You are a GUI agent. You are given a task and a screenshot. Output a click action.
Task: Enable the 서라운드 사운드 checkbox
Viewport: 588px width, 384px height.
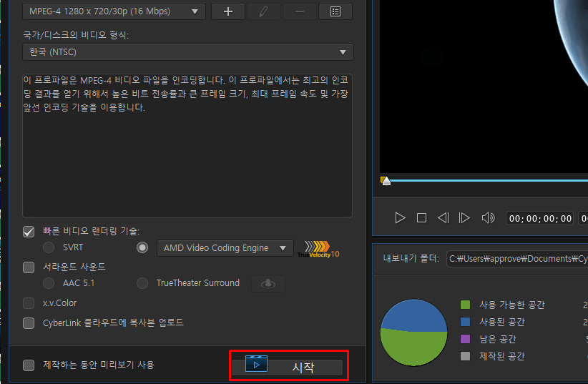29,267
